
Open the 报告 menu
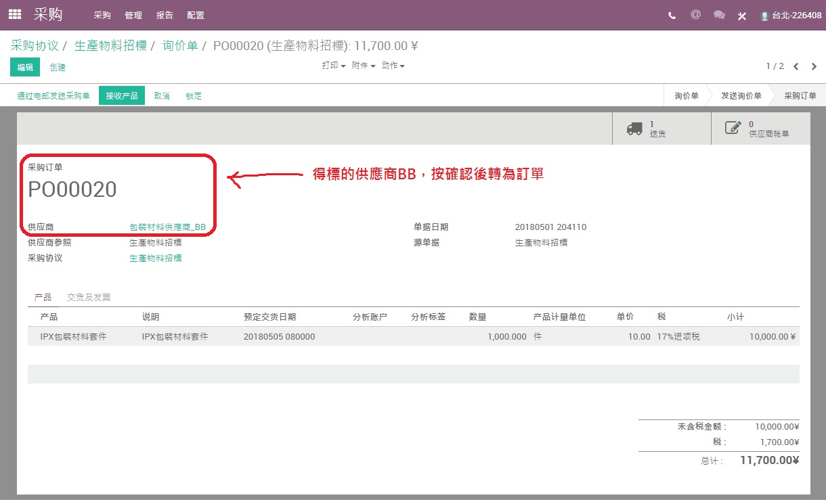point(165,15)
